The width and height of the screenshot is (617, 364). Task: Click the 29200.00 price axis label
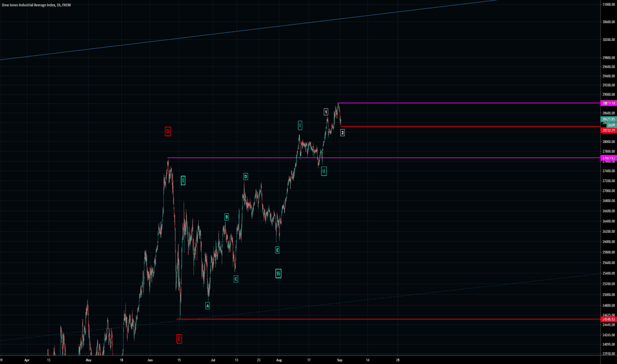(x=609, y=85)
